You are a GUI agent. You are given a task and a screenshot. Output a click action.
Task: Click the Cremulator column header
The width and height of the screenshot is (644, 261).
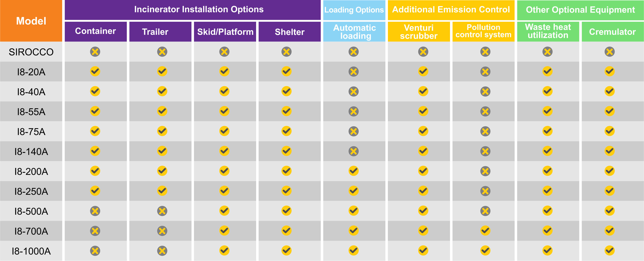click(x=612, y=32)
